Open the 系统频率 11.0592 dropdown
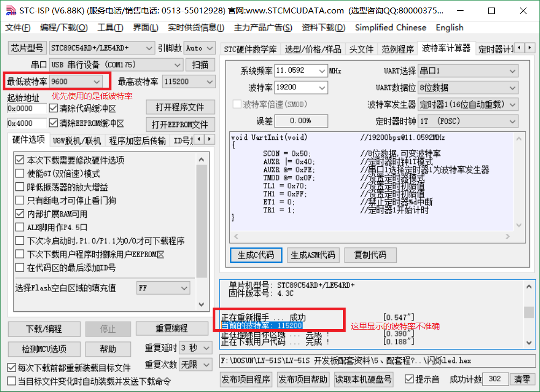The image size is (540, 392). pos(301,71)
